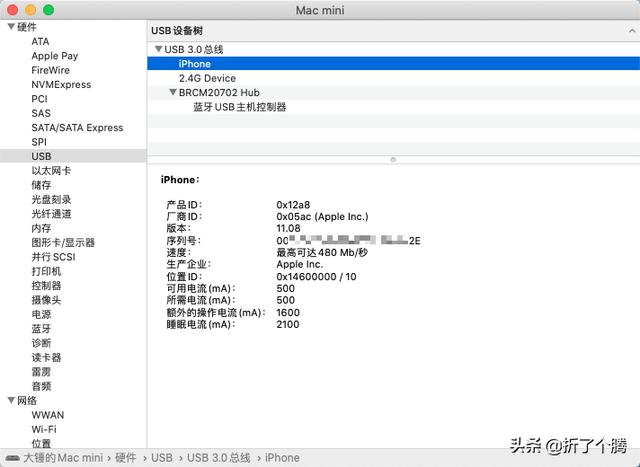Screen dimensions: 640x467
Task: Open 图形卡/显示器 in the sidebar
Action: point(63,242)
